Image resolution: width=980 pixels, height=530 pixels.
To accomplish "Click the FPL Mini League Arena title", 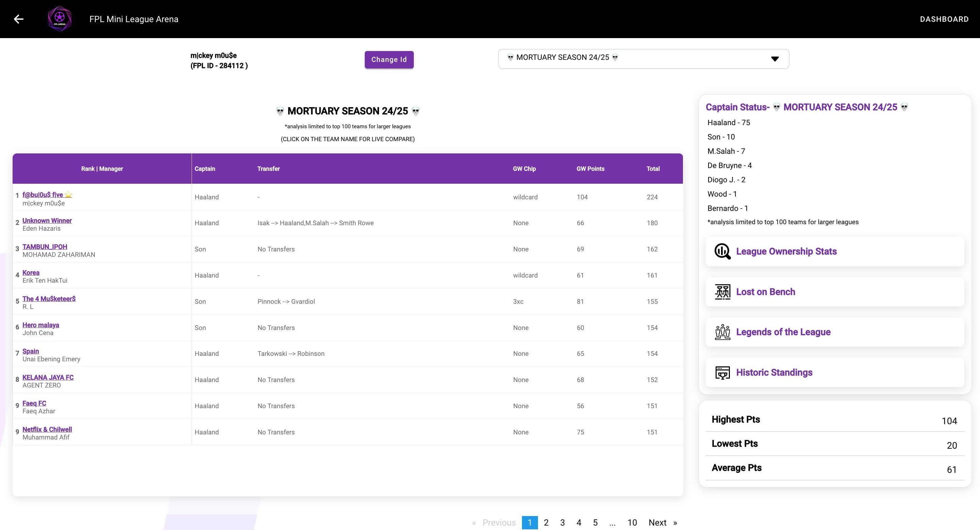I will tap(133, 19).
